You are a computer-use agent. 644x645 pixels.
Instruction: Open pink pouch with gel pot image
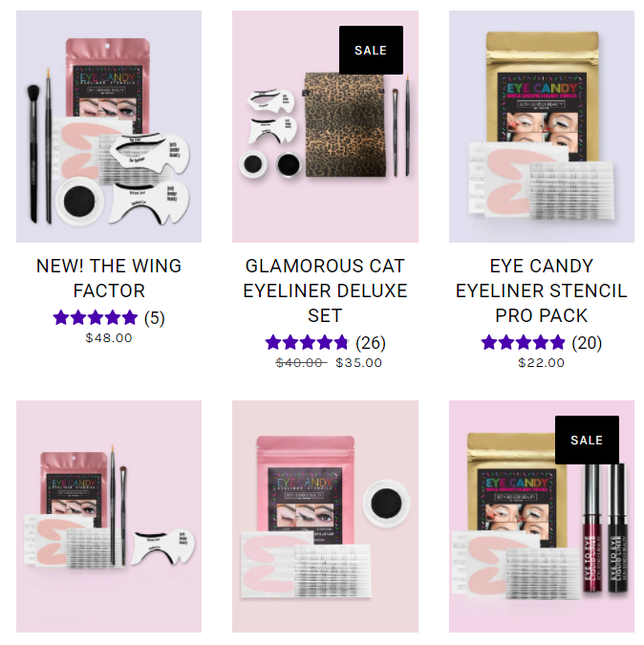(x=325, y=516)
